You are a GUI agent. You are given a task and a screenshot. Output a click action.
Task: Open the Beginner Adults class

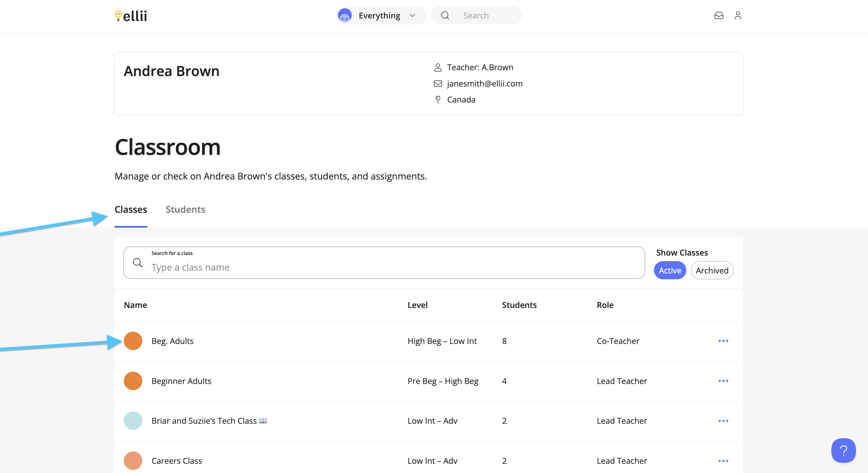click(181, 381)
